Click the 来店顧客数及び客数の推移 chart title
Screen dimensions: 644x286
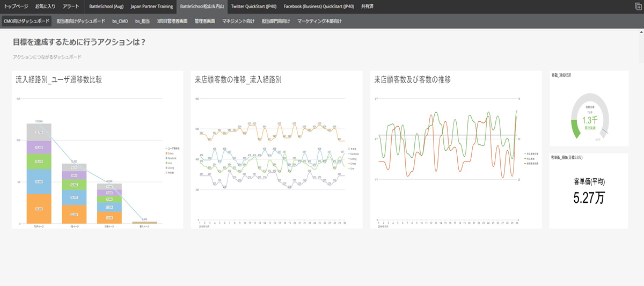(412, 79)
